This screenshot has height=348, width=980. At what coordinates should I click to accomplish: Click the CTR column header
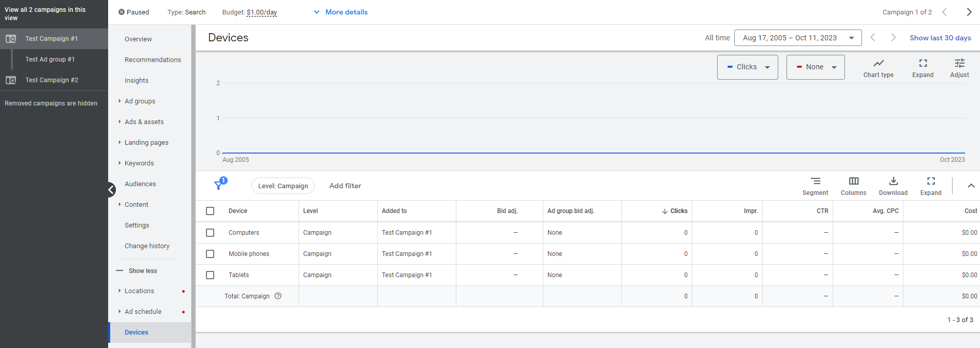click(x=823, y=211)
